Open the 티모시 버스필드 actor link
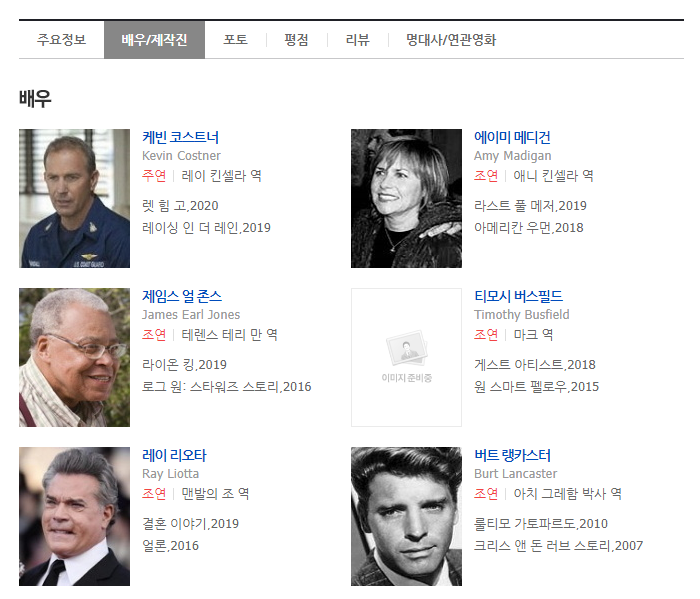 pyautogui.click(x=518, y=296)
